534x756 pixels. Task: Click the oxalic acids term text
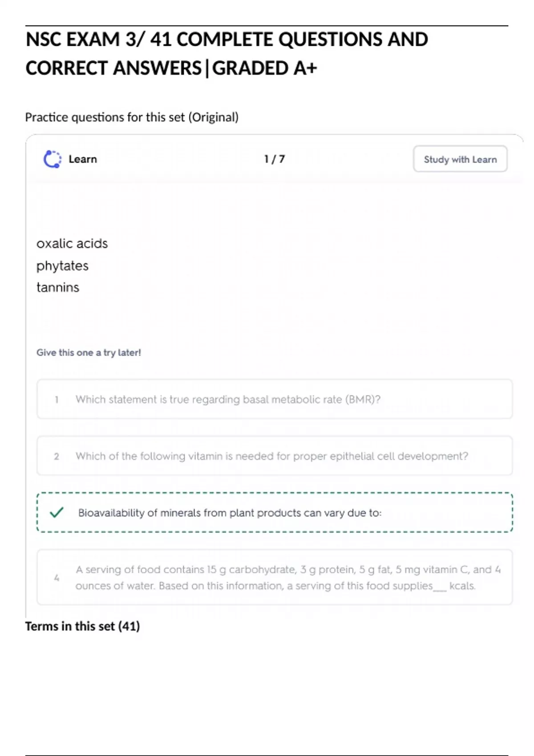point(72,244)
